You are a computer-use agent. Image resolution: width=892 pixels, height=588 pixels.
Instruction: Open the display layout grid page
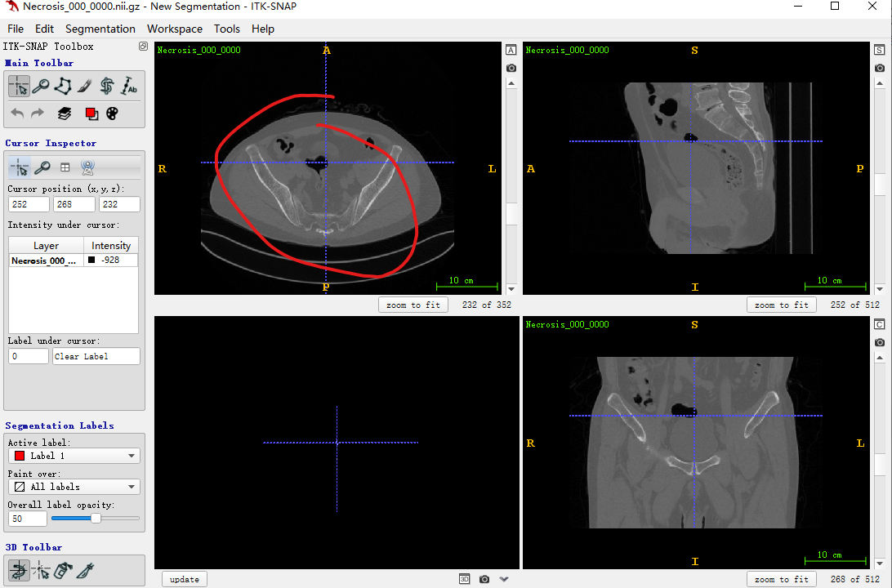pyautogui.click(x=65, y=167)
